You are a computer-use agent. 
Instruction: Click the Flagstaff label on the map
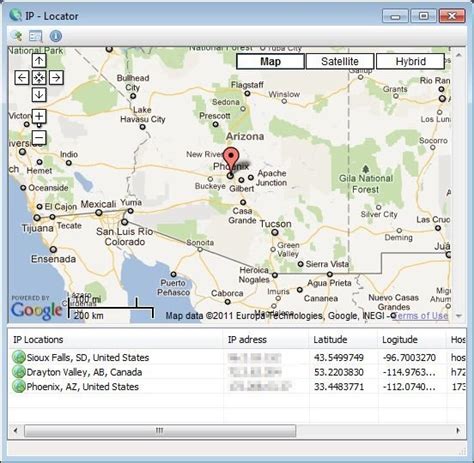click(x=247, y=85)
